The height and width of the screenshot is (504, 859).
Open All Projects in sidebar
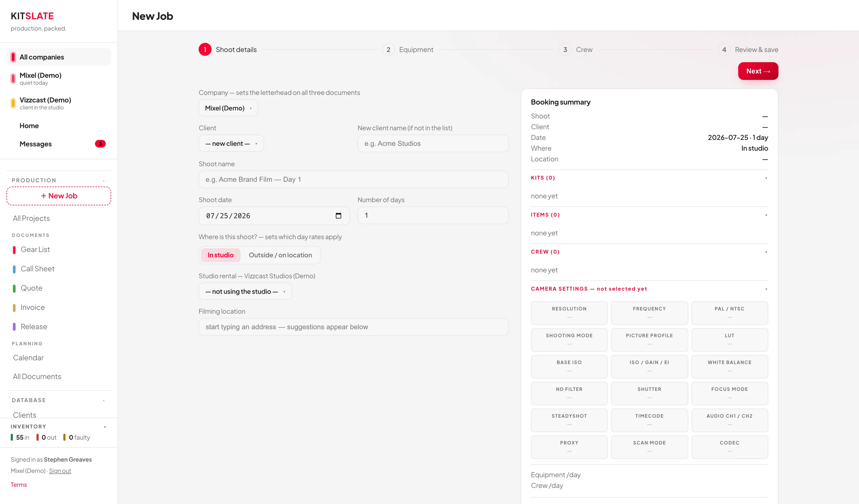31,218
